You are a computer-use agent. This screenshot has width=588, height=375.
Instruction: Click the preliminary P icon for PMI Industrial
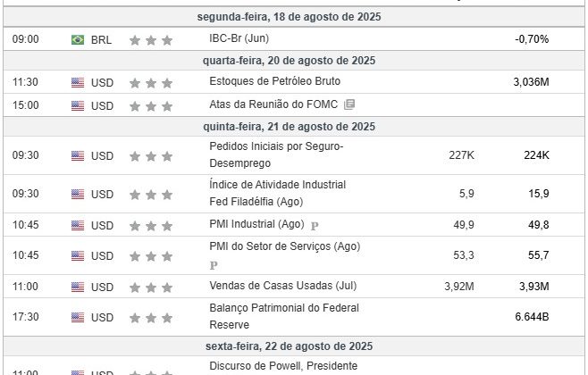coord(315,226)
